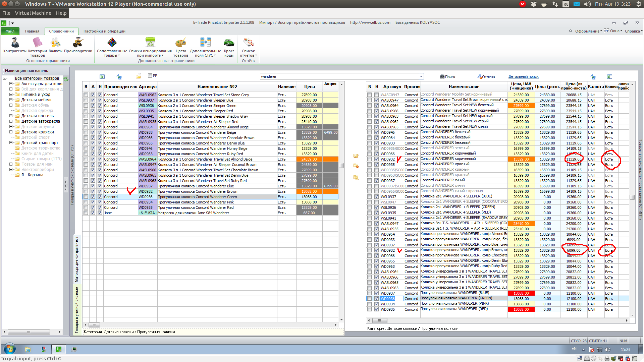Image resolution: width=644 pixels, height=362 pixels.
Task: Check the B box for WASL0962 in the left table
Action: pos(86,95)
